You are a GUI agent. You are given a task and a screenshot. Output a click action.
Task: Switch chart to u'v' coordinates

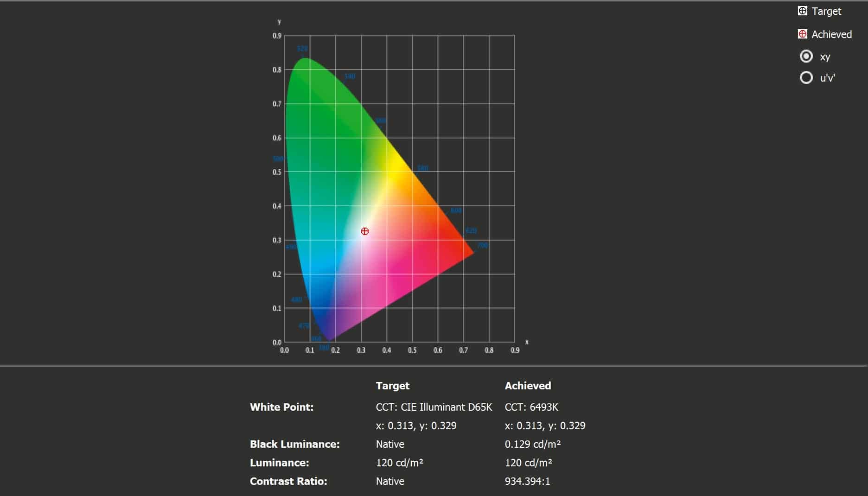click(x=806, y=77)
